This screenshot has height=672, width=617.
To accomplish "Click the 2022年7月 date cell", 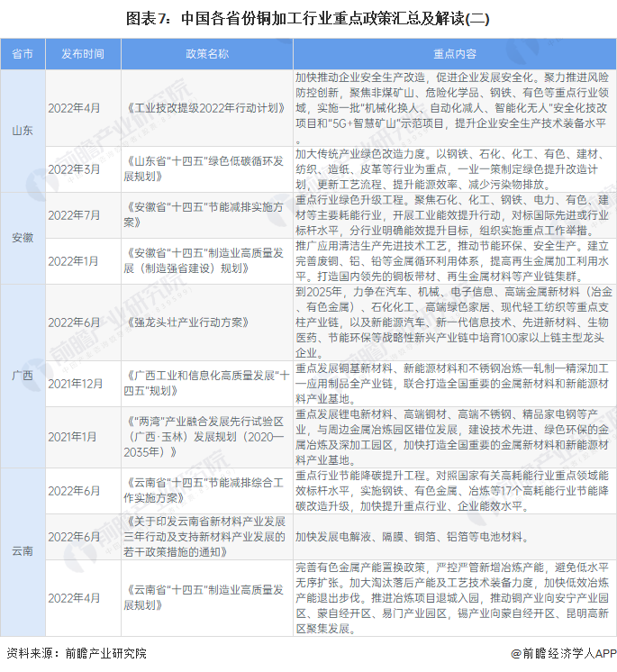I will (x=74, y=215).
